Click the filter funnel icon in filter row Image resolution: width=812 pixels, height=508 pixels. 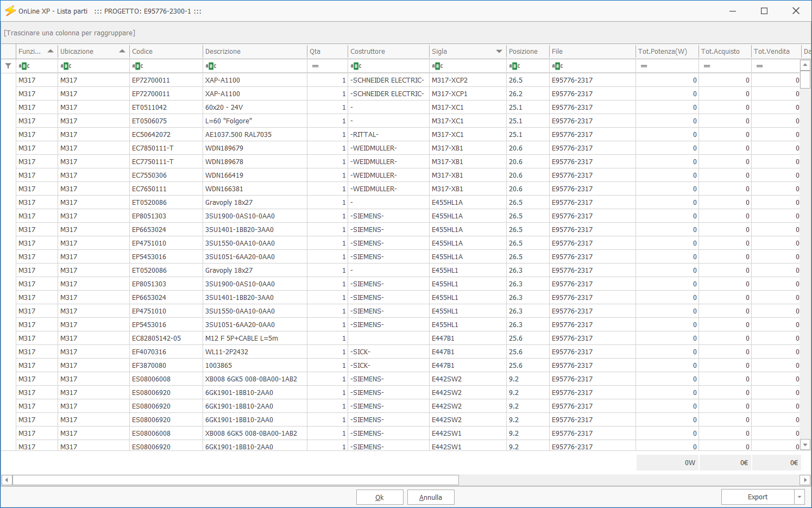(8, 66)
